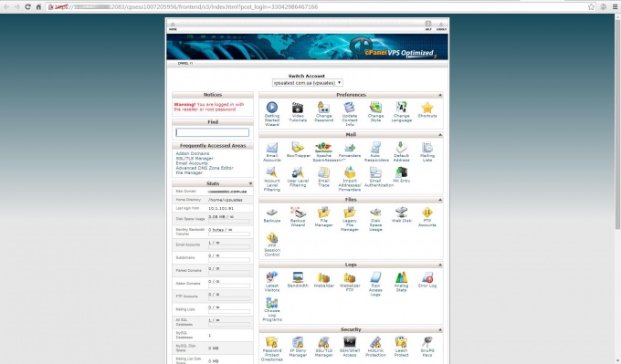Collapse the Files section
Viewport: 621px width, 364px height.
coord(440,200)
